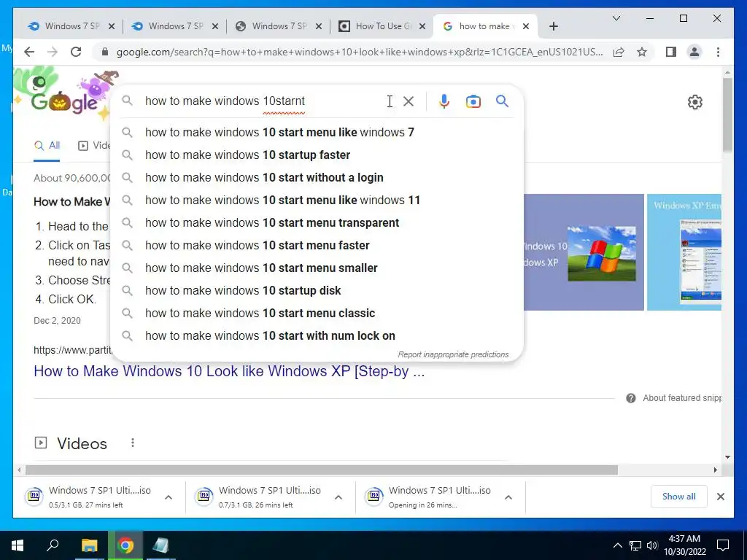Image resolution: width=747 pixels, height=560 pixels.
Task: Open search by image camera icon
Action: 473,101
